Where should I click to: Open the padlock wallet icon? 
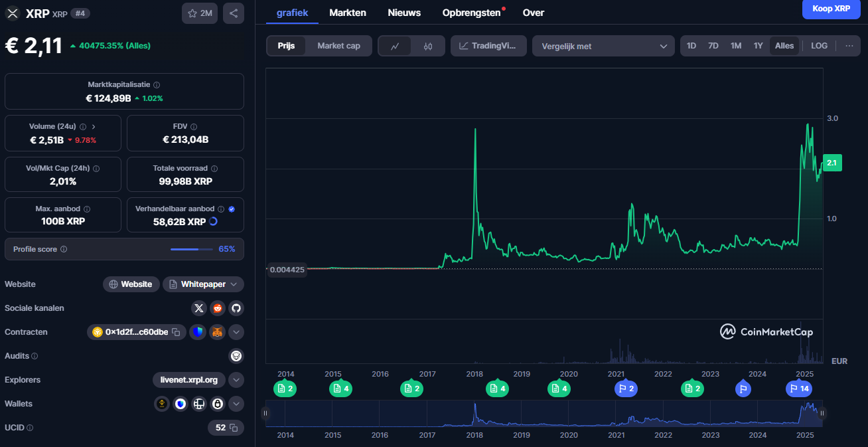217,404
